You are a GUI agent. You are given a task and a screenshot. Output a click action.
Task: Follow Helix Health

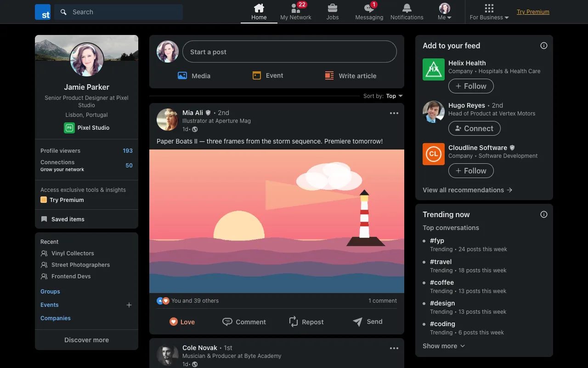[x=471, y=86]
